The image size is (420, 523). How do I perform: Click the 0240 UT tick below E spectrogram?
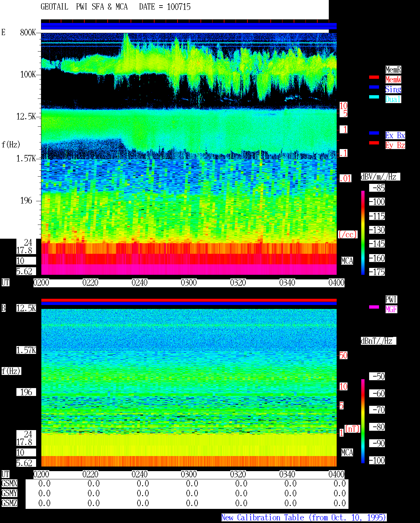click(139, 283)
